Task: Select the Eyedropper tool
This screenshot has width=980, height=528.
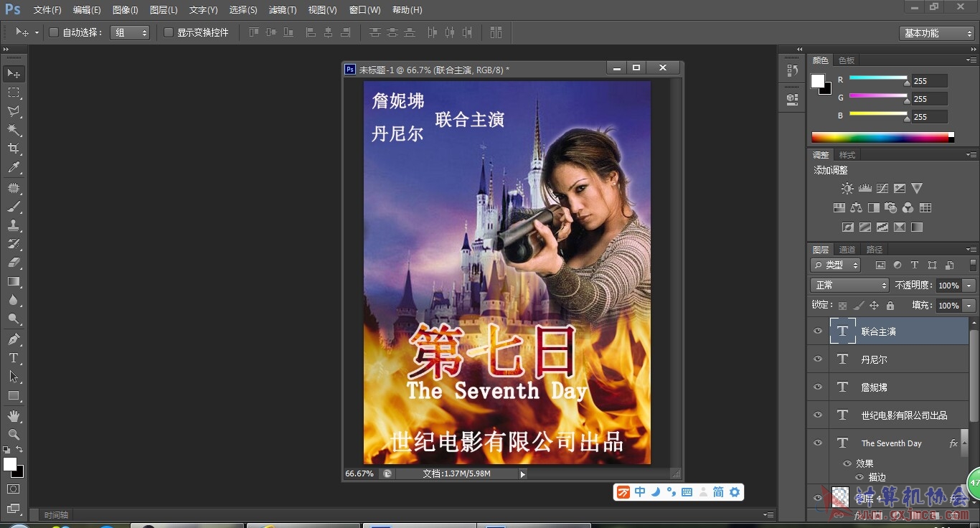Action: click(14, 168)
